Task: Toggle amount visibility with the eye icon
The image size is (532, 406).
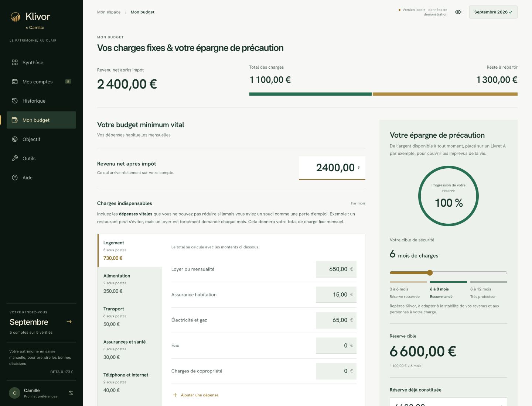Action: click(458, 12)
